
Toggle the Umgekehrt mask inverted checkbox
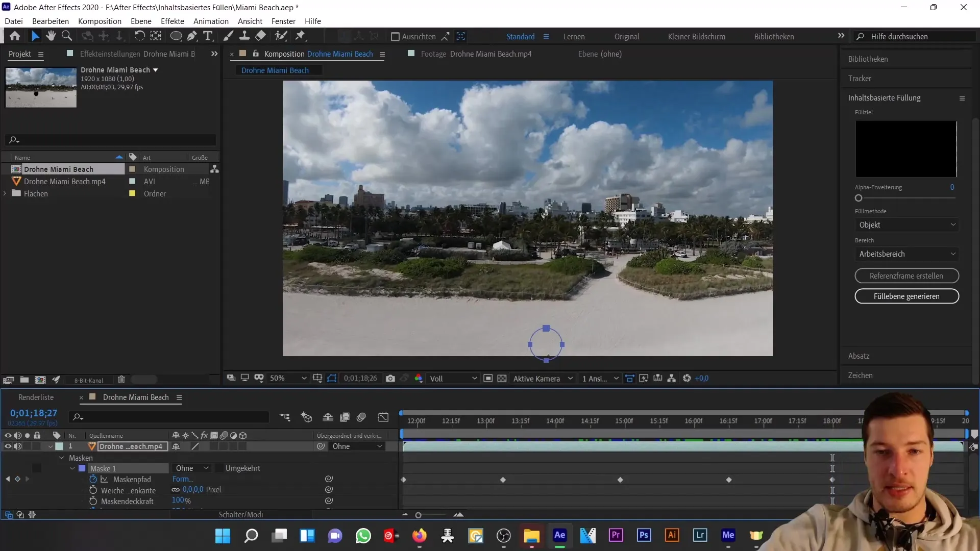tap(219, 468)
